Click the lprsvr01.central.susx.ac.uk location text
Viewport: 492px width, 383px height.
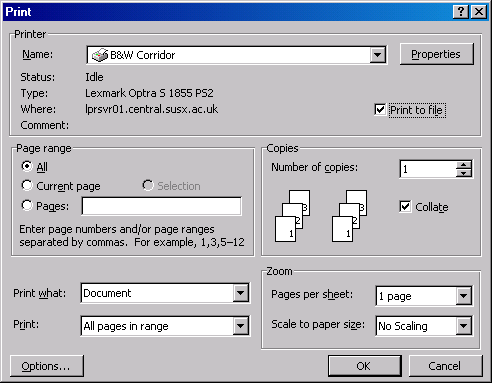pyautogui.click(x=152, y=109)
